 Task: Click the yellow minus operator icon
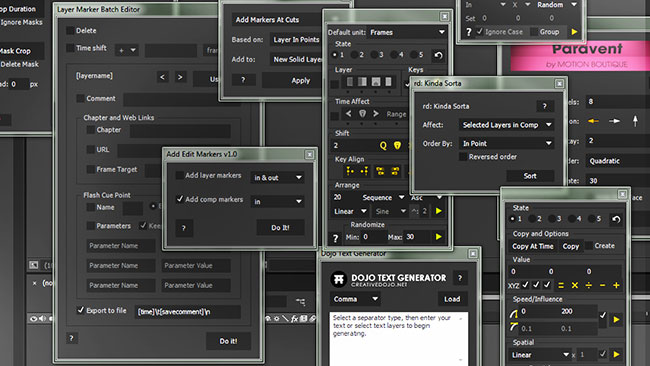[x=602, y=285]
